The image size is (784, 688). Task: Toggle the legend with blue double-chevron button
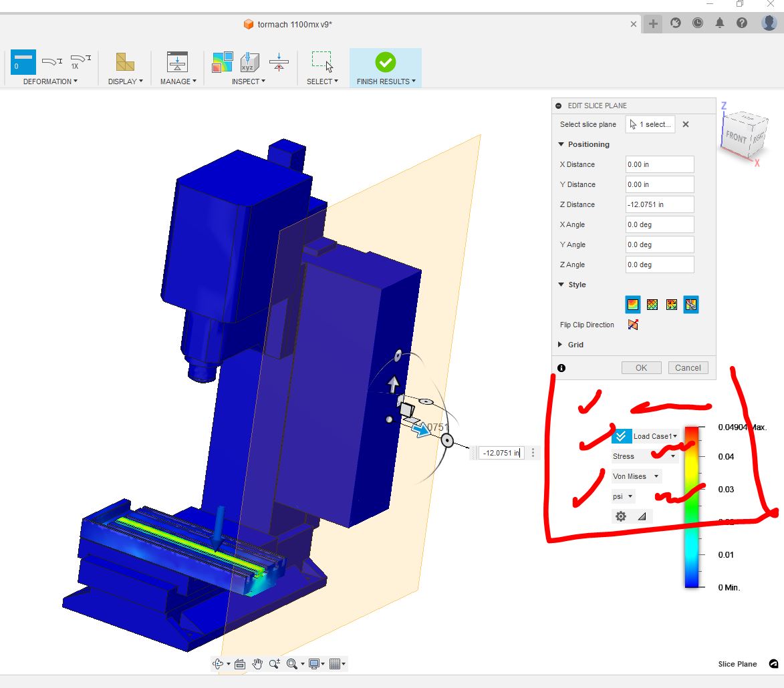pos(621,436)
